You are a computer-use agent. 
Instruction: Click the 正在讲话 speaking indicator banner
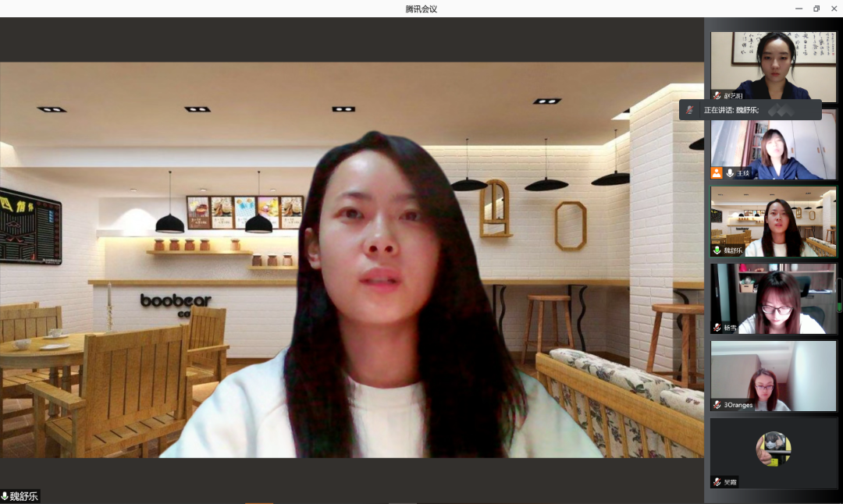749,110
